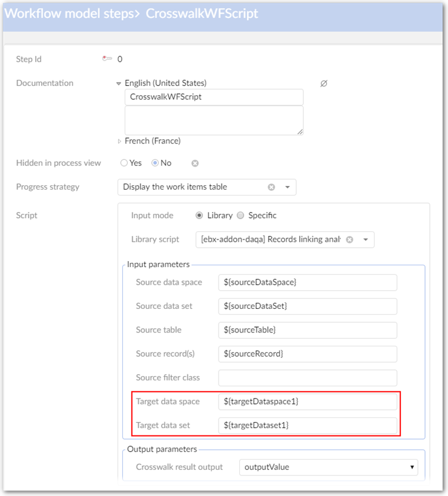This screenshot has width=448, height=496.
Task: Open the Progress strategy dropdown
Action: coord(287,187)
